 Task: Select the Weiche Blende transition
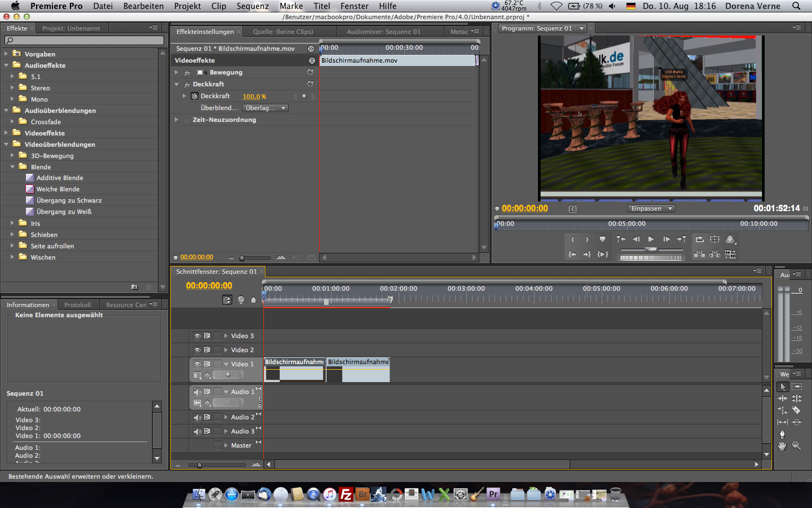pos(58,189)
